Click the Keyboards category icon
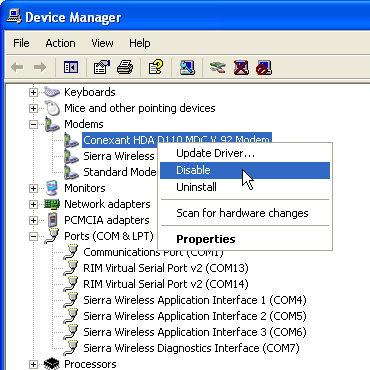 pos(52,92)
